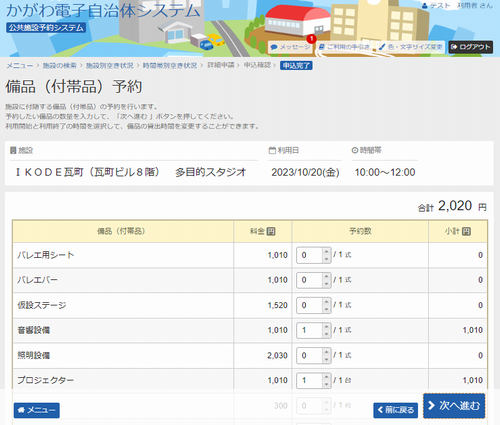Increase バレエ用シート quantity with up arrow

tap(326, 251)
